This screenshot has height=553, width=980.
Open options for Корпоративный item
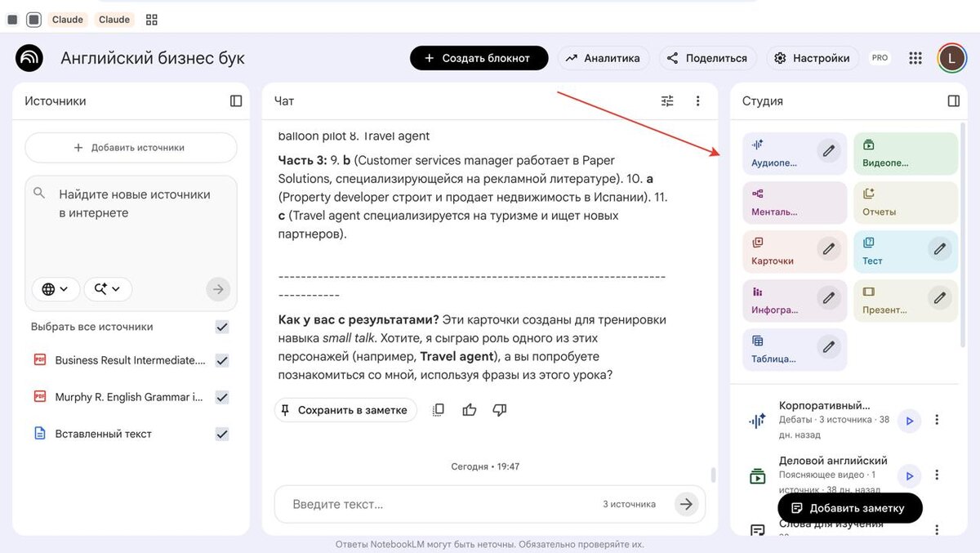tap(937, 420)
